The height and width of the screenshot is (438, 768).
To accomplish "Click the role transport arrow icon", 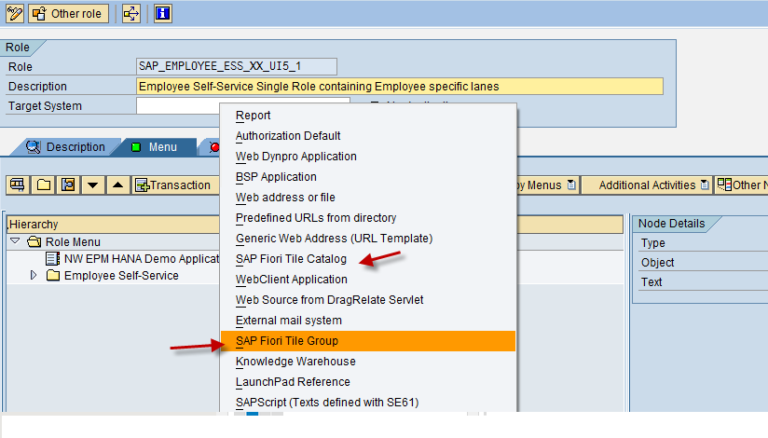I will coord(131,13).
